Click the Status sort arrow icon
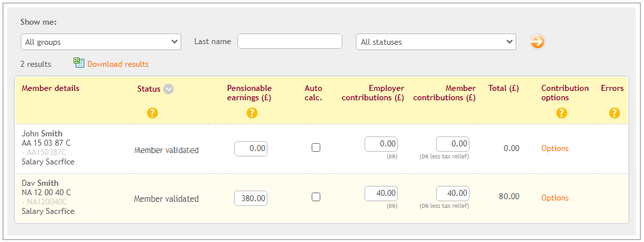 169,89
